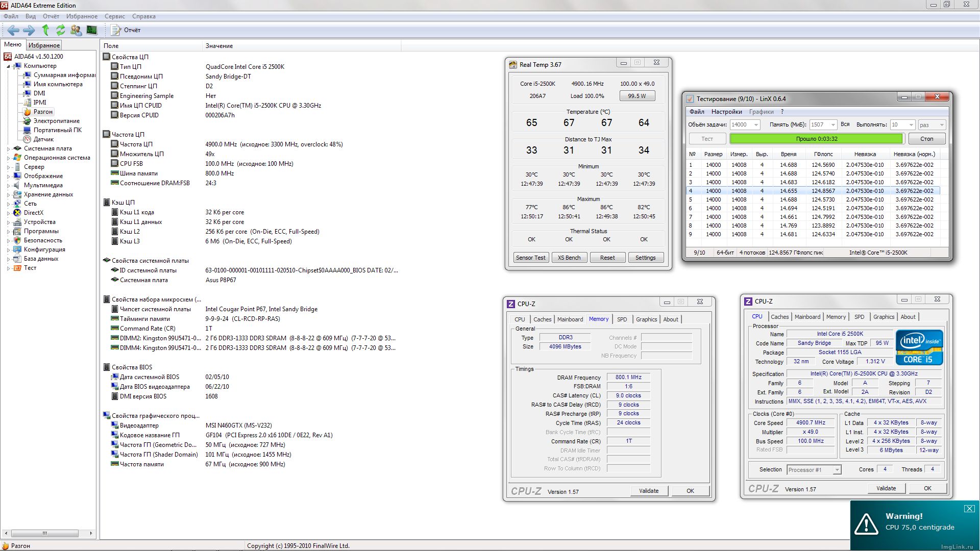
Task: Close the CPU temperature warning popup
Action: (969, 509)
